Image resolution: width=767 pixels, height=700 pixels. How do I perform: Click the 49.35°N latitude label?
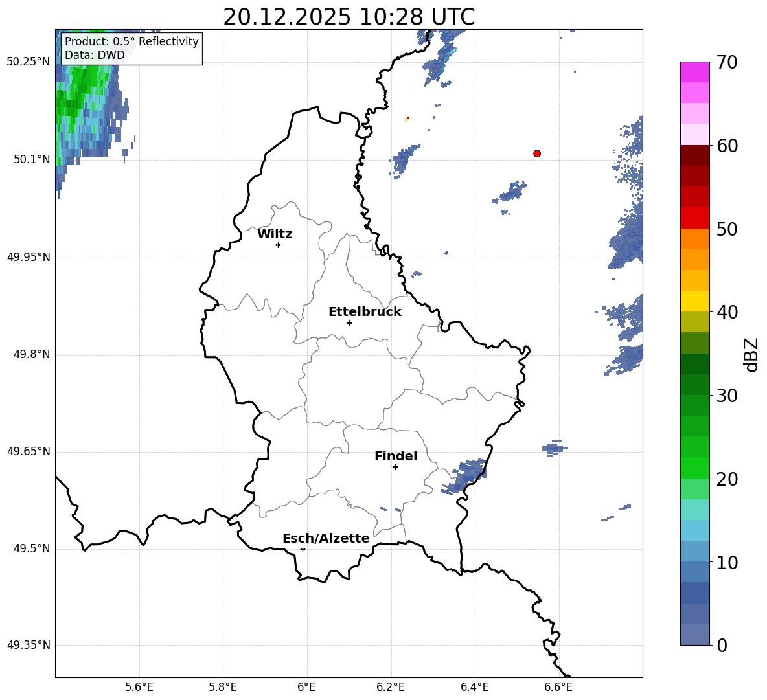(29, 645)
